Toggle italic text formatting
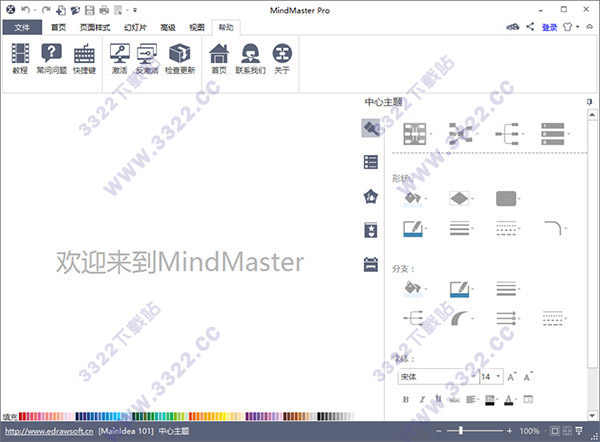 (x=422, y=400)
